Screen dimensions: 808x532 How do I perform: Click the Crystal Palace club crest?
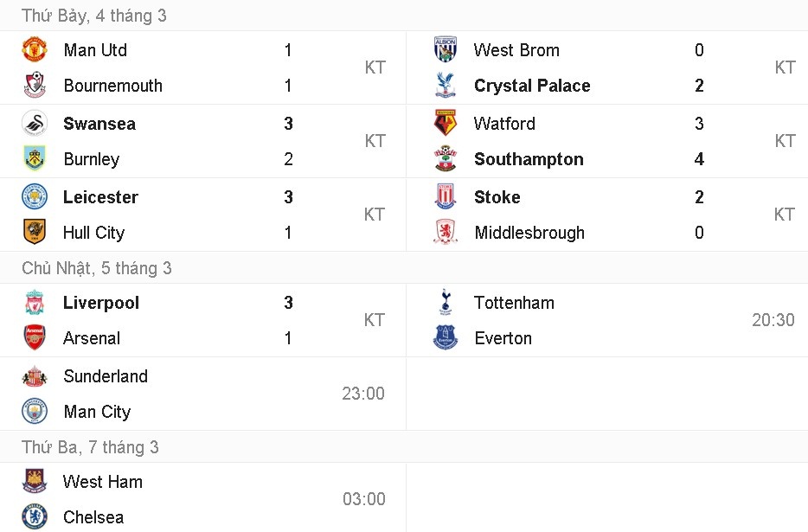click(x=446, y=86)
